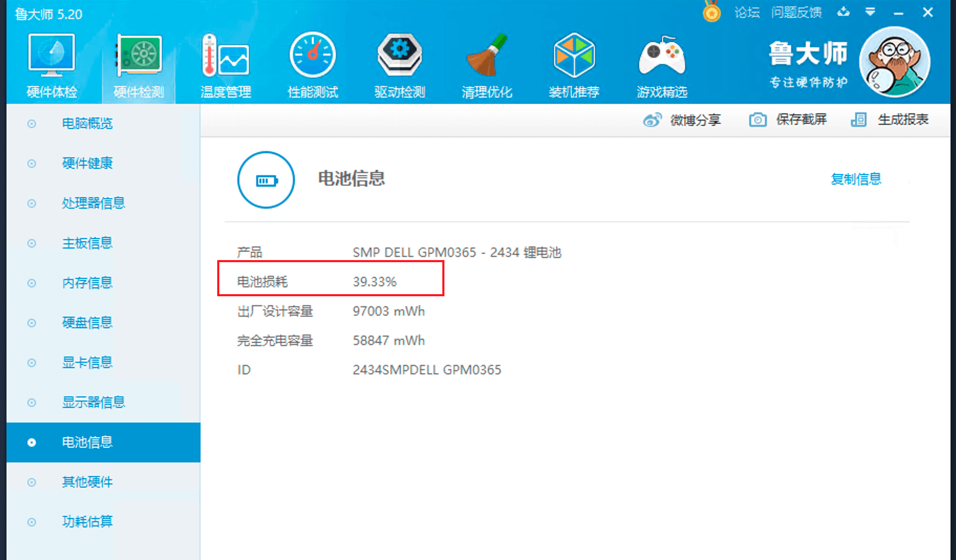The image size is (956, 560).
Task: Click the 鲁大师 mascot avatar
Action: click(x=895, y=62)
